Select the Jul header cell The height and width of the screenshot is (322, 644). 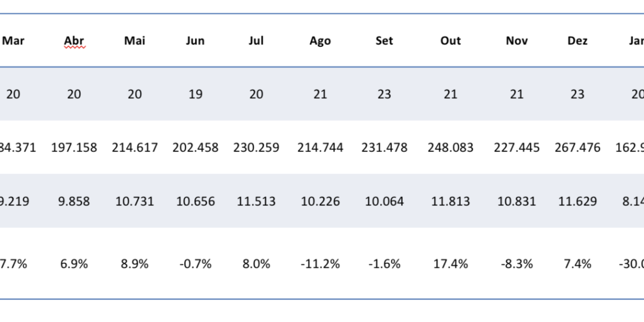pos(256,41)
